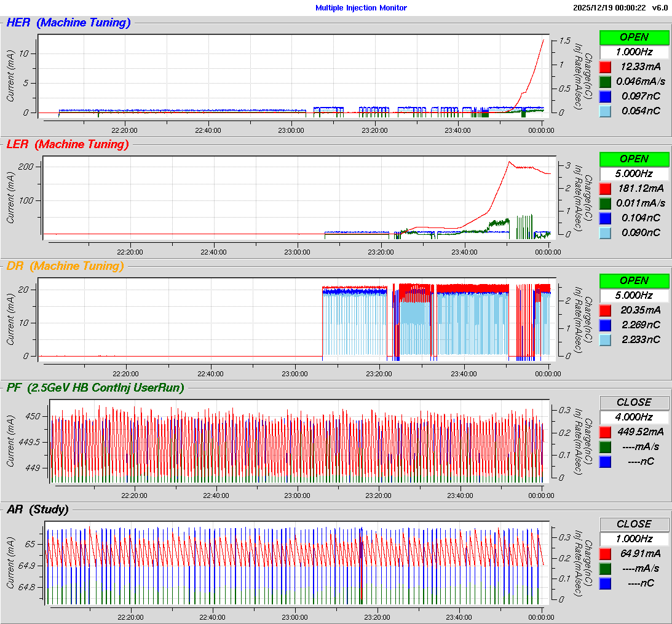
Task: Click the PF panel's CLOSE status button
Action: [x=634, y=402]
